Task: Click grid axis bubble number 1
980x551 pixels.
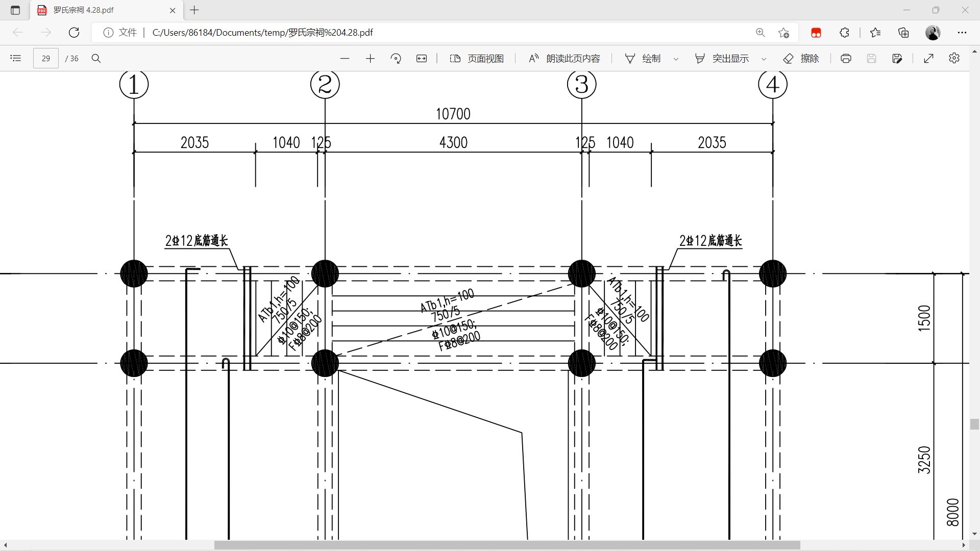Action: coord(134,84)
